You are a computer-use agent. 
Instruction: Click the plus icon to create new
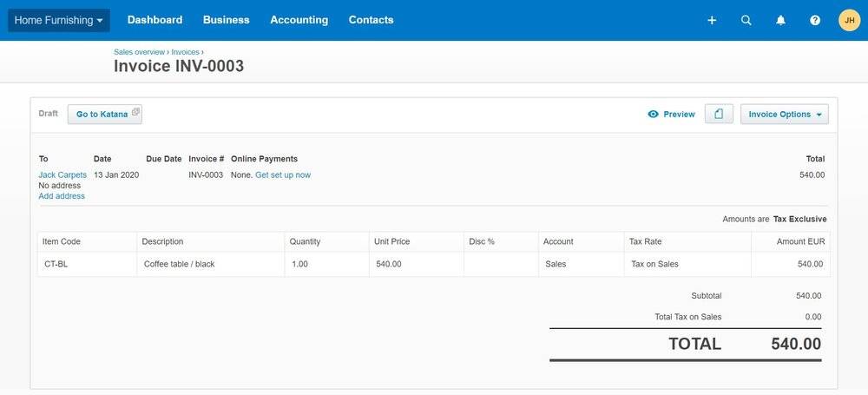[712, 20]
